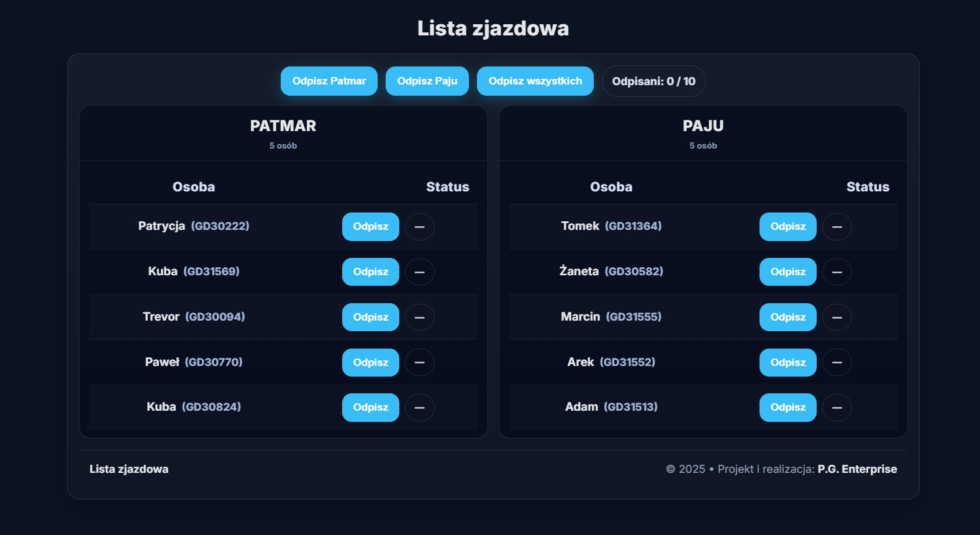Viewport: 980px width, 535px height.
Task: Click Odpisz next to Tomek (GD31364)
Action: pos(787,227)
